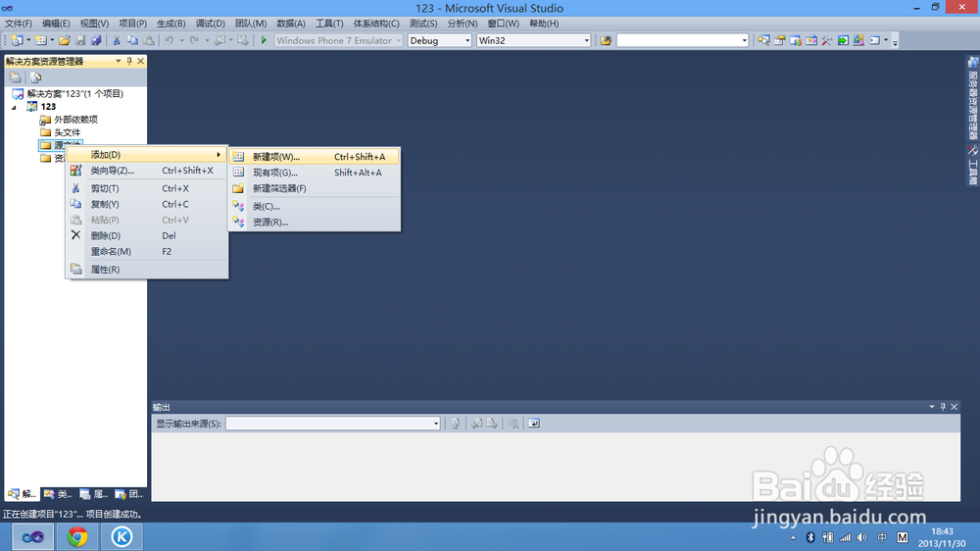Select Delete (删除) from the context menu

coord(147,235)
